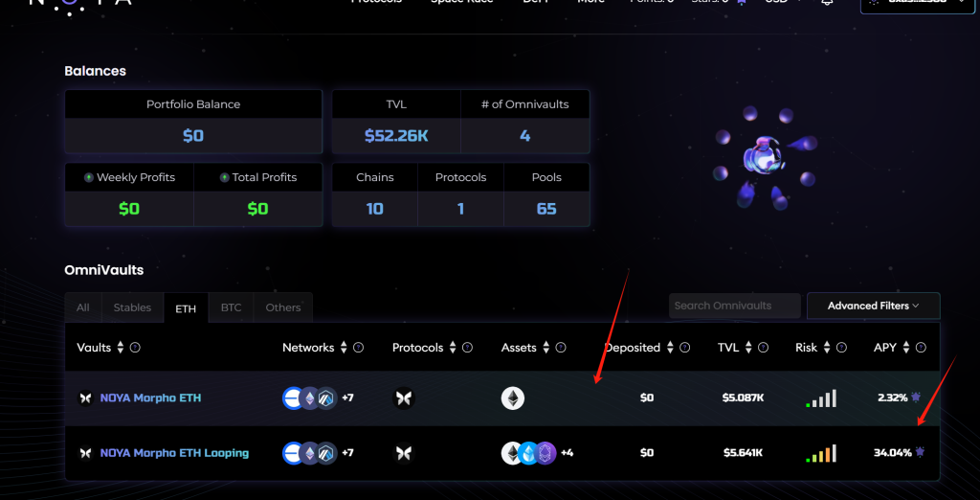This screenshot has width=980, height=500.
Task: Open help icon beside TVL column header
Action: pyautogui.click(x=763, y=348)
